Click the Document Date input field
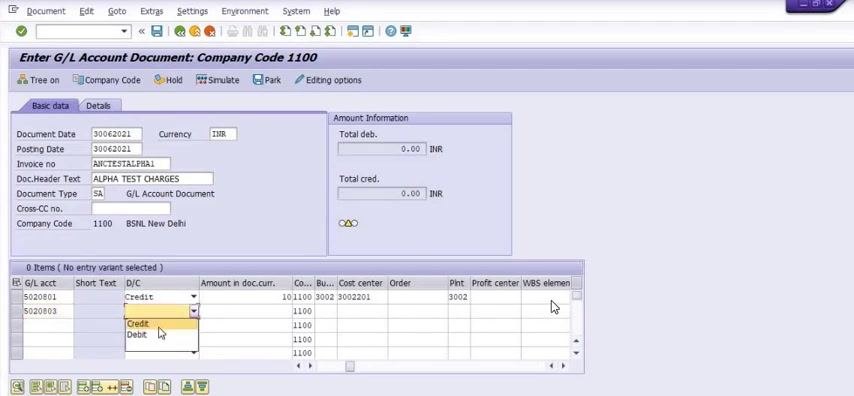This screenshot has width=854, height=396. click(117, 134)
